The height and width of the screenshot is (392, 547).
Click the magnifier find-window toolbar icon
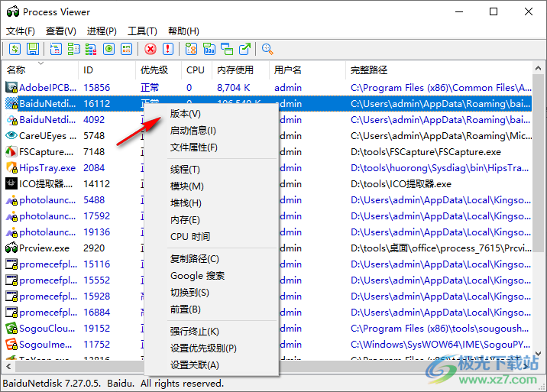(x=267, y=49)
